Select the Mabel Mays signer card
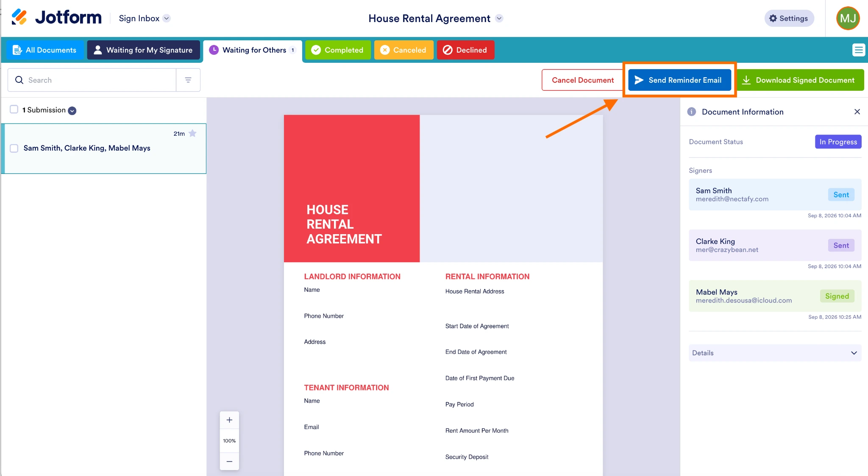 [775, 296]
